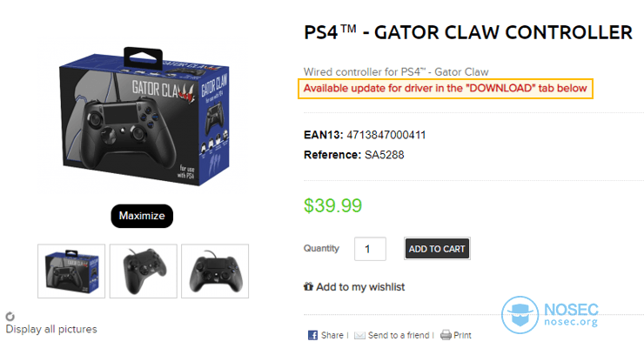Click the NOSEC circular logo
The height and width of the screenshot is (355, 644).
click(520, 315)
